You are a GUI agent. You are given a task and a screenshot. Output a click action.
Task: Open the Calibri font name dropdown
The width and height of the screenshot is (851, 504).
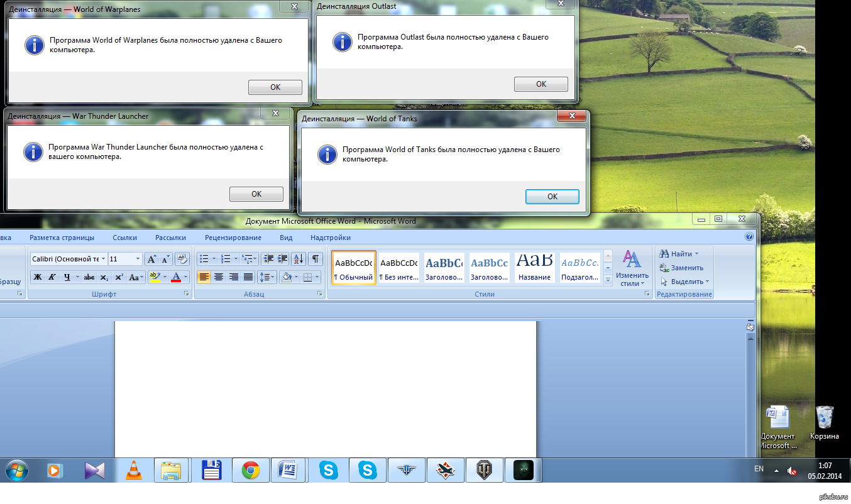[102, 259]
